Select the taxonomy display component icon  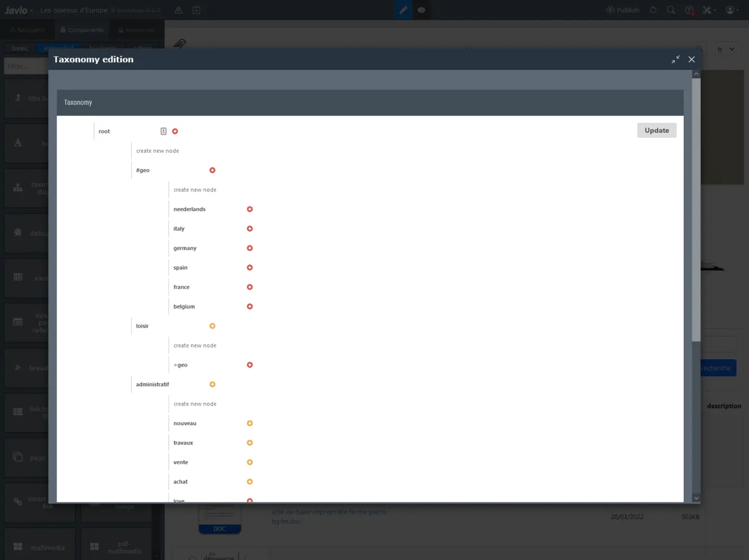[17, 188]
